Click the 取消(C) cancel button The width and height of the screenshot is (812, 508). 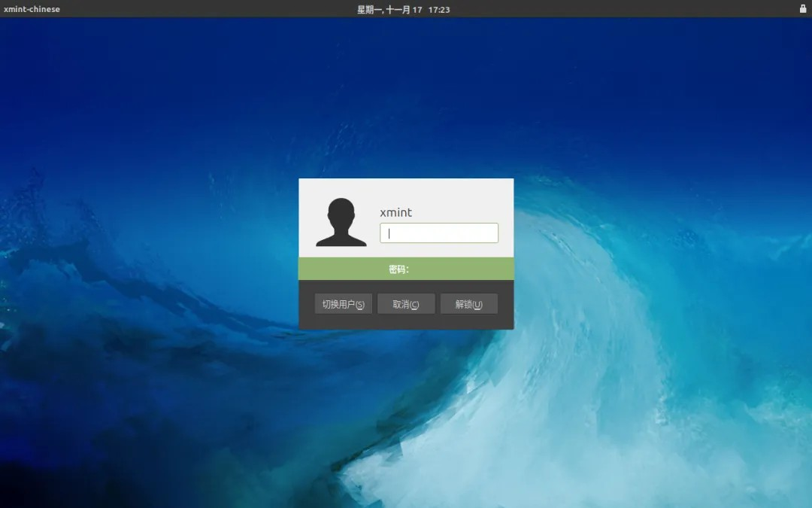point(406,304)
